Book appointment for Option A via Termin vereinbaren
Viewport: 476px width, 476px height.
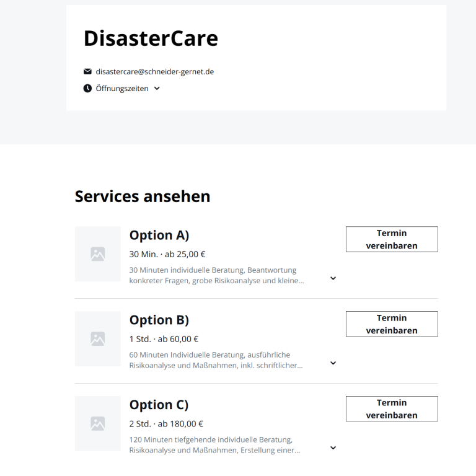coord(392,239)
